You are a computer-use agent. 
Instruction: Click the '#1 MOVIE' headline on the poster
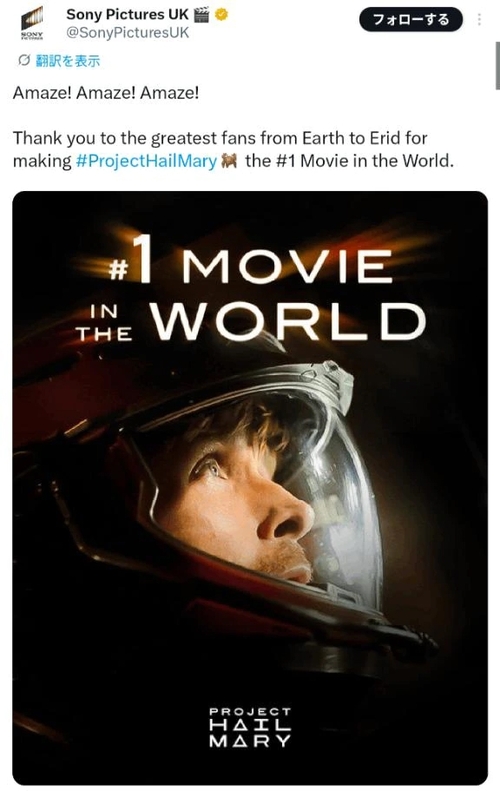pyautogui.click(x=251, y=263)
